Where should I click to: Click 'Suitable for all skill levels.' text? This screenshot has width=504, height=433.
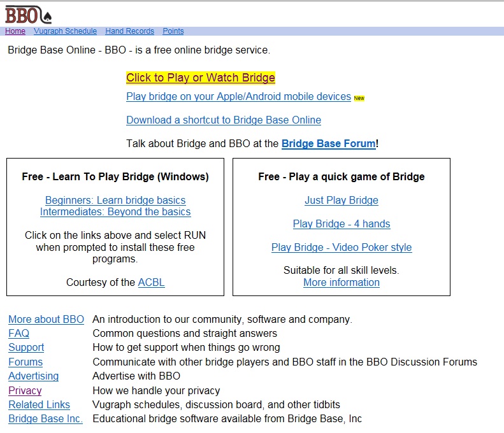(342, 271)
